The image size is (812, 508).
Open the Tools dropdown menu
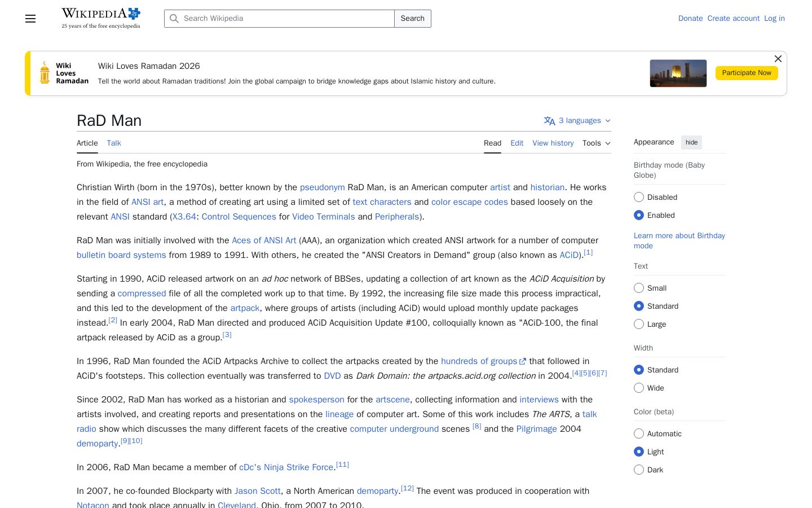pyautogui.click(x=597, y=143)
